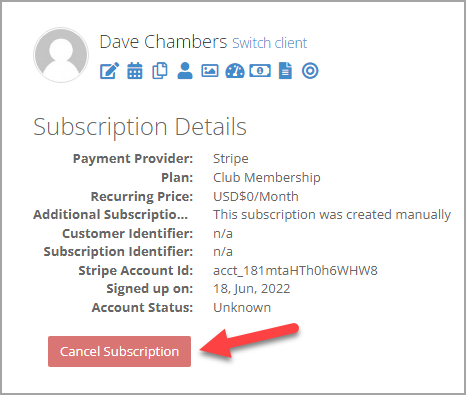466x395 pixels.
Task: Click the Unknown account status value
Action: [x=242, y=307]
